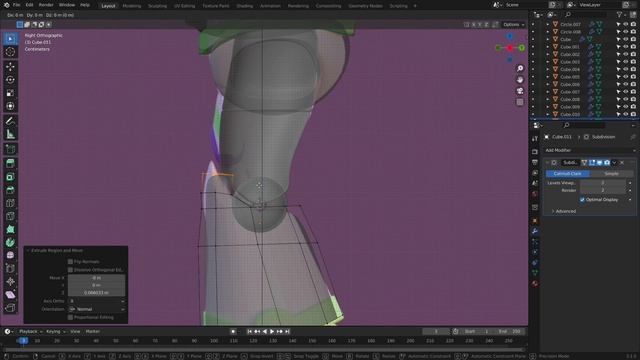This screenshot has width=640, height=360.
Task: Select the Smooth vertices tool
Action: (x=10, y=255)
